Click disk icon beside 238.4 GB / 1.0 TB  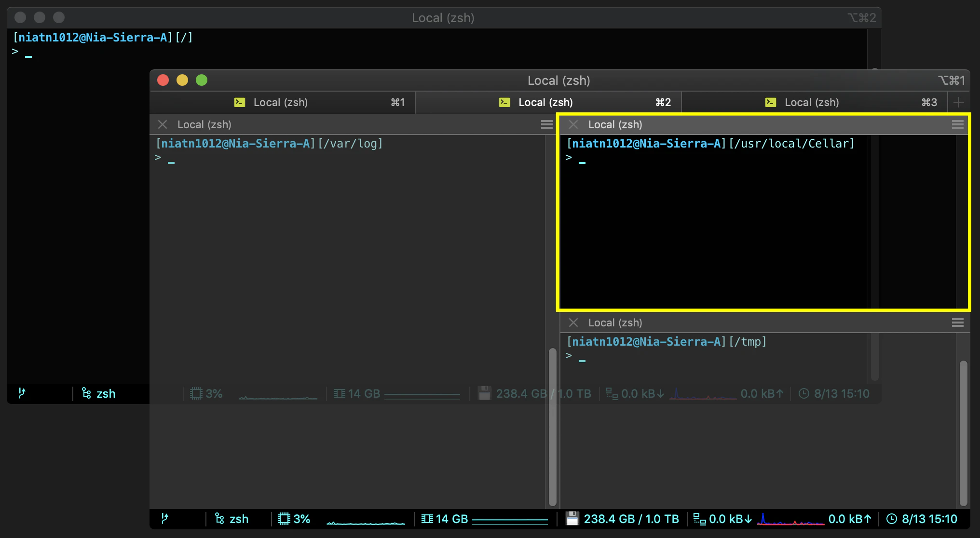tap(572, 519)
